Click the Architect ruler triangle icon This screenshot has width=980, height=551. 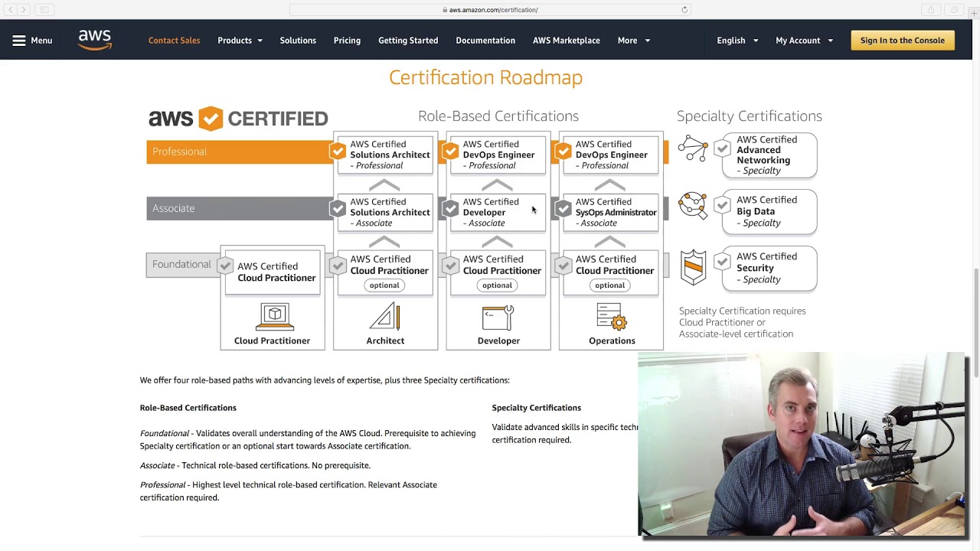(x=385, y=316)
